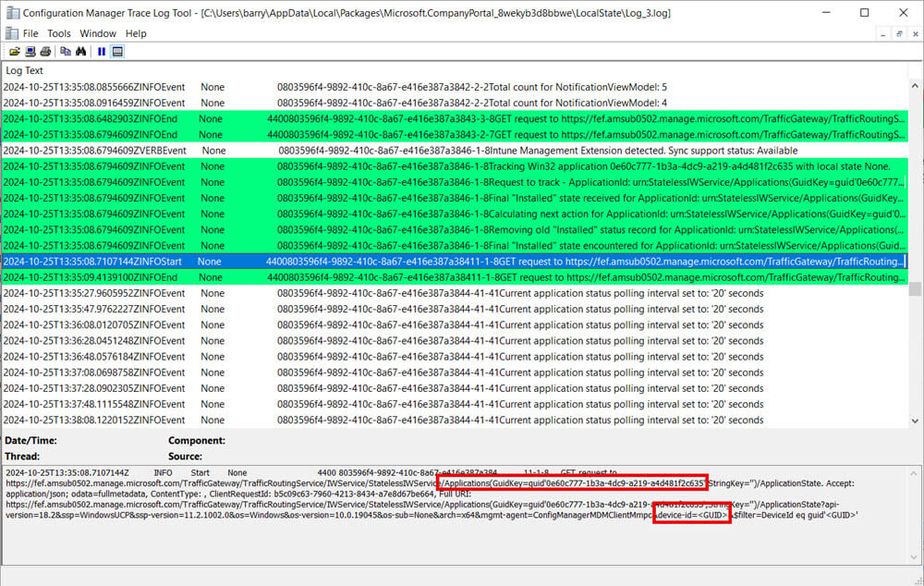Select the INFOEnd GET request row at 13:35:08.6794609
The width and height of the screenshot is (924, 586).
point(455,135)
